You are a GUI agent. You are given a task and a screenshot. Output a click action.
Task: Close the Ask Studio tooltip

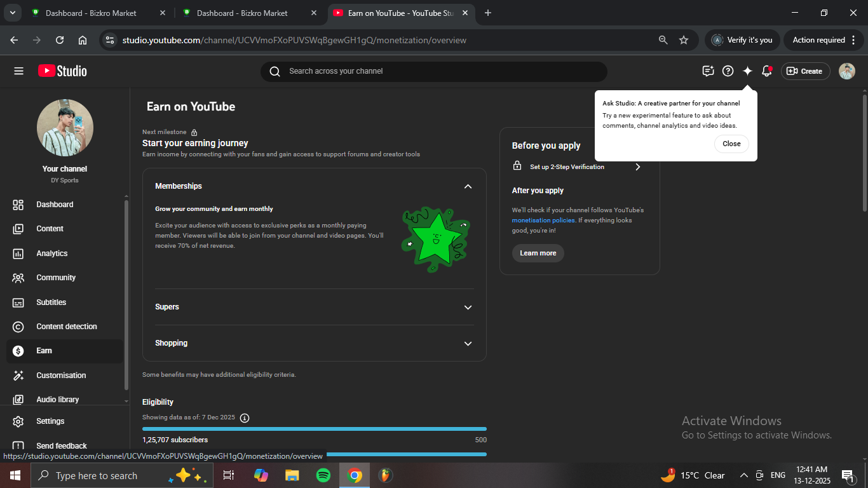click(x=731, y=144)
